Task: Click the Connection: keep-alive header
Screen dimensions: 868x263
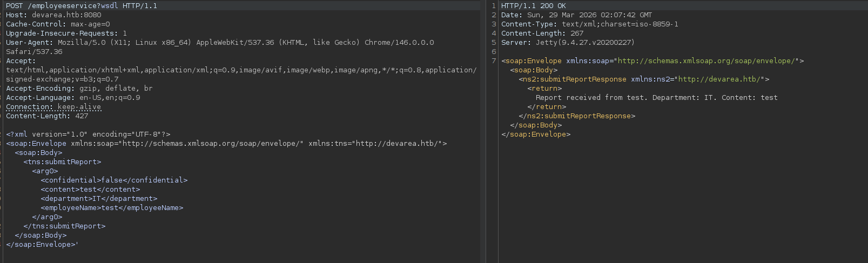Action: [x=53, y=107]
